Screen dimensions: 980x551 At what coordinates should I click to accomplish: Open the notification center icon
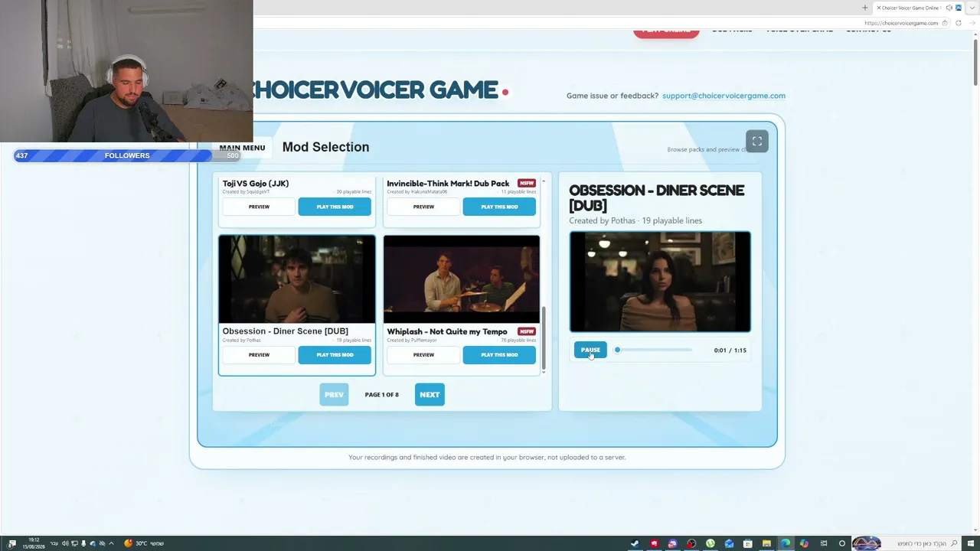(11, 543)
